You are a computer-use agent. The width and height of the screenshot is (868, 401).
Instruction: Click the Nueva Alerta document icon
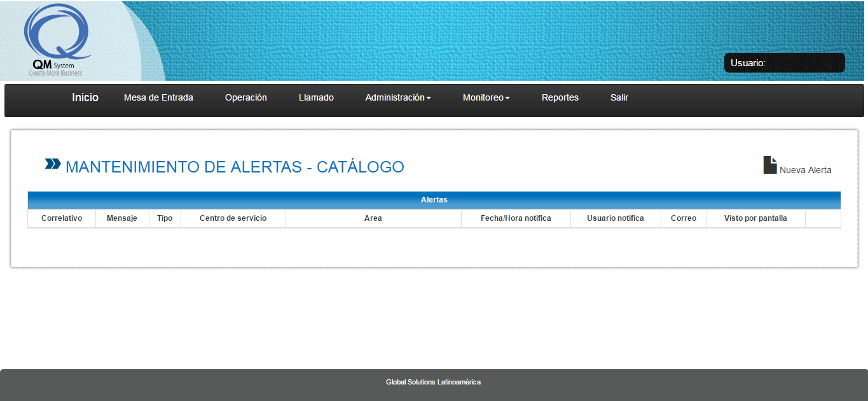point(770,165)
